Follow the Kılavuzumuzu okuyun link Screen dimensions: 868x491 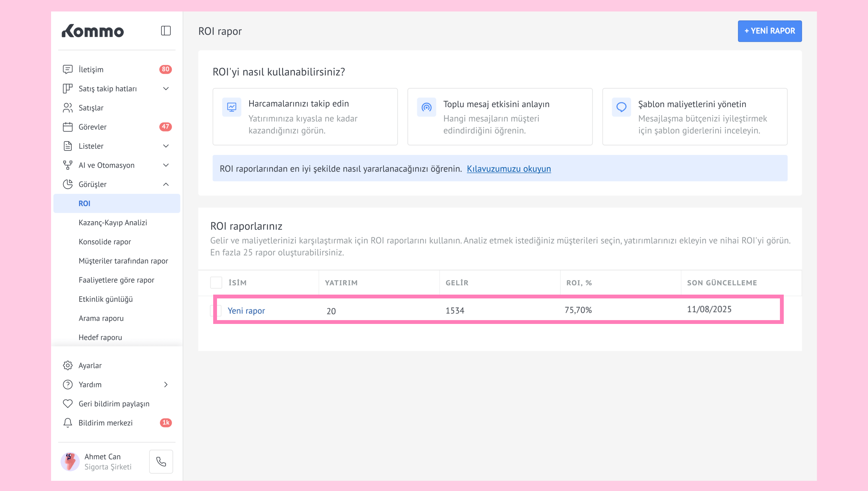coord(509,169)
